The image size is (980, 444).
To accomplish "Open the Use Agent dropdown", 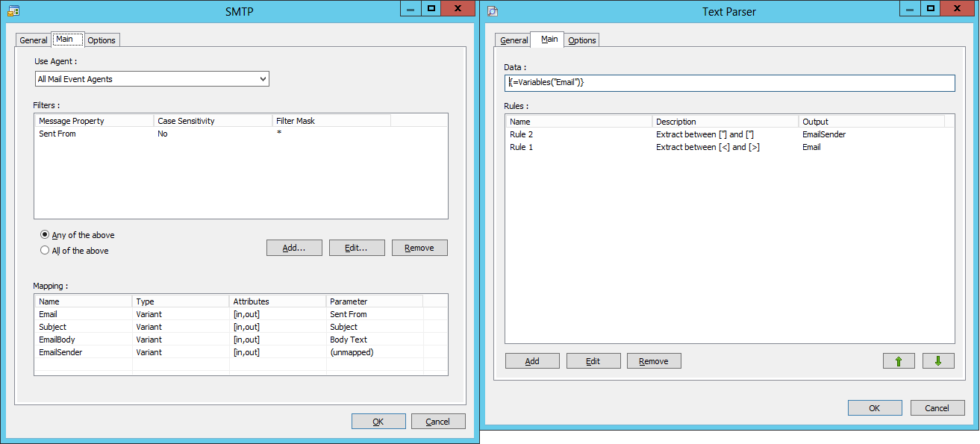I will point(152,79).
